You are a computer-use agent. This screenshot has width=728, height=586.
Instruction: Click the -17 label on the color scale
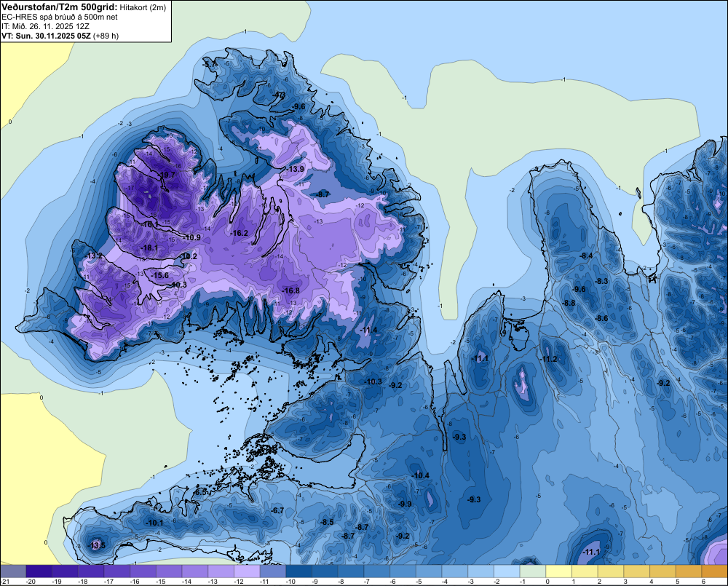[108, 582]
